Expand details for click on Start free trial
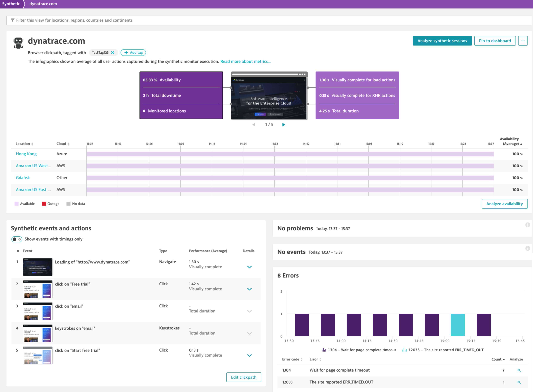The width and height of the screenshot is (533, 392). [249, 355]
